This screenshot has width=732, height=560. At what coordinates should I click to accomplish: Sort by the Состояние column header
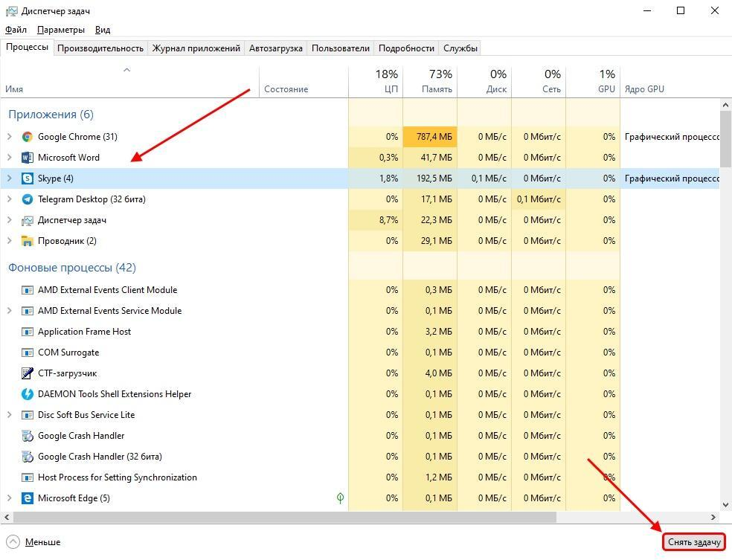(304, 82)
